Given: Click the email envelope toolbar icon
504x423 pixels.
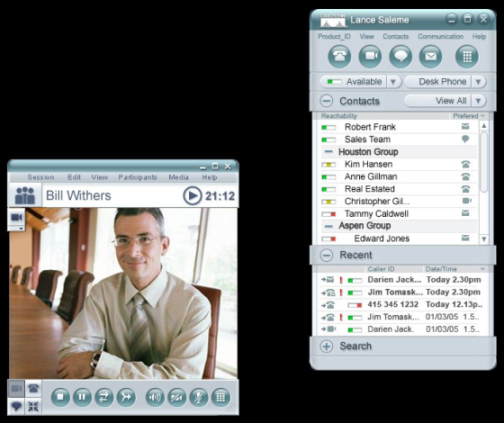Looking at the screenshot, I should [x=431, y=57].
